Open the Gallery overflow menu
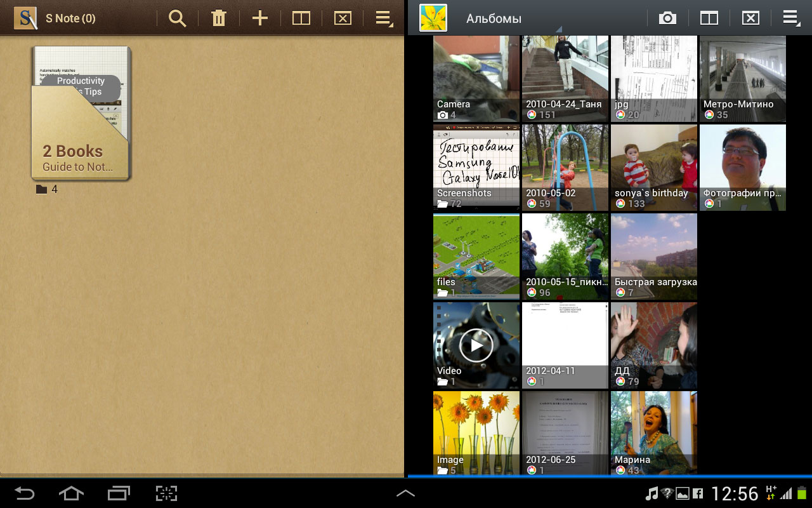 coord(790,18)
